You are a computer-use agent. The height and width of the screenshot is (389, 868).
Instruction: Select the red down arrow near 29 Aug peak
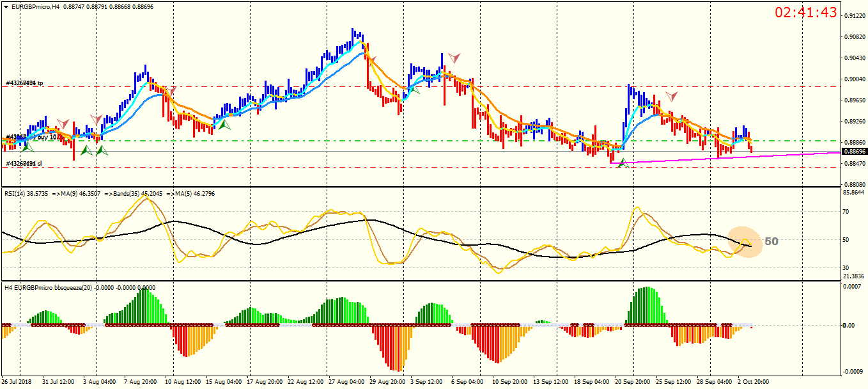point(371,58)
